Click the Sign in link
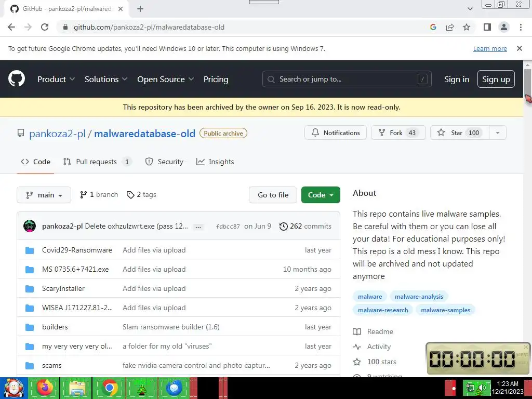 457,79
